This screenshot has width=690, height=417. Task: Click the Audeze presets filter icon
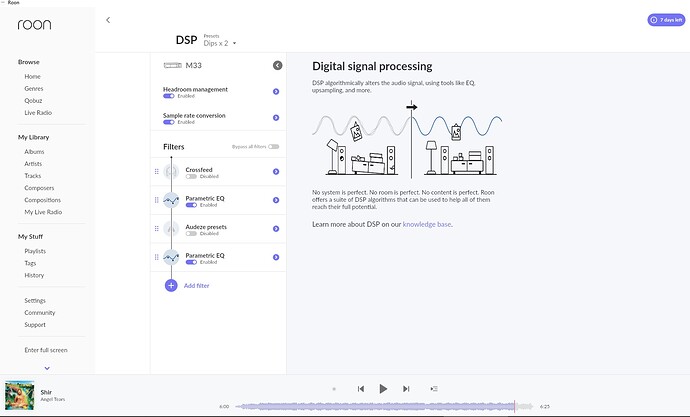point(171,229)
